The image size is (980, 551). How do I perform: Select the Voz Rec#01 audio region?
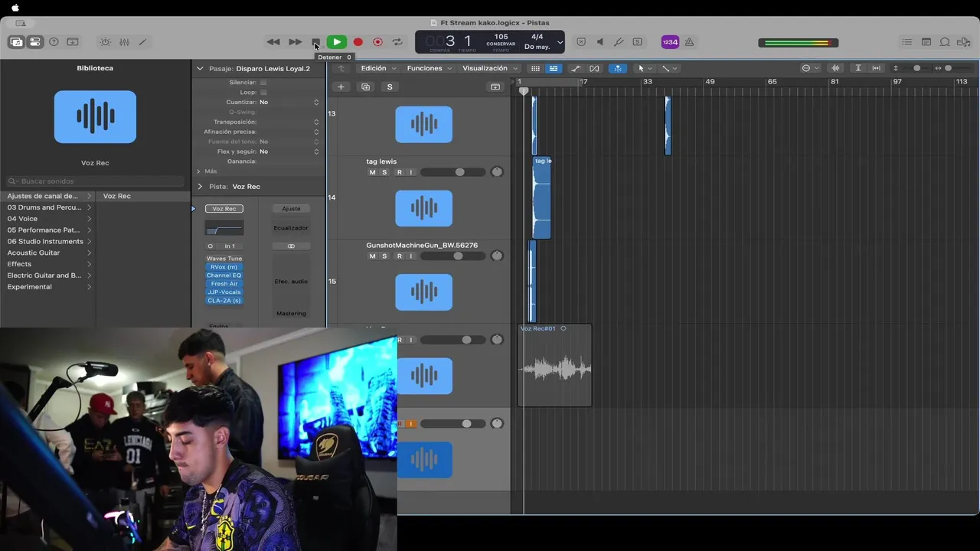pyautogui.click(x=554, y=365)
